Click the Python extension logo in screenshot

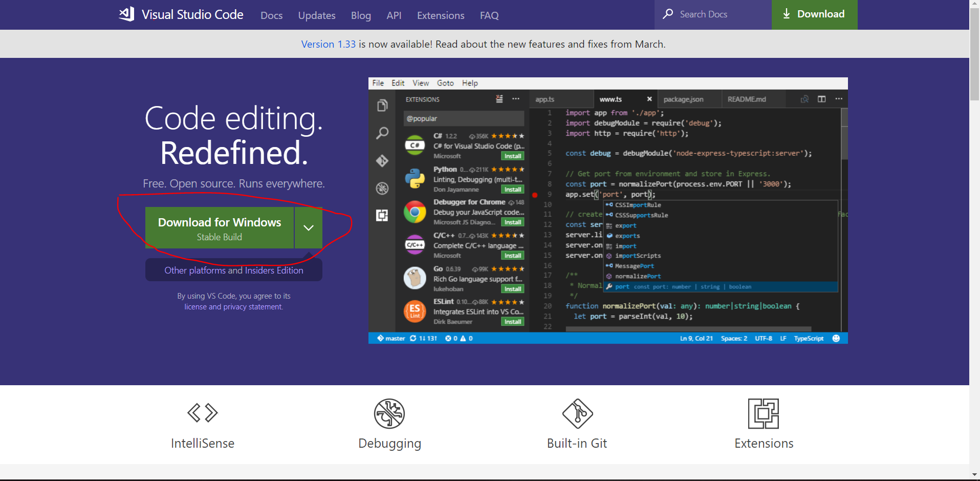(x=415, y=179)
